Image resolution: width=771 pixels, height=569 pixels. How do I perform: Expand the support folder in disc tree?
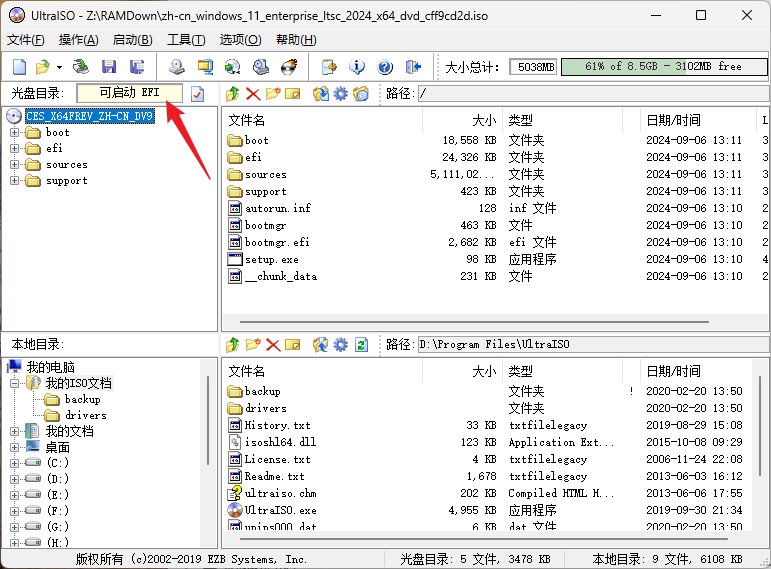14,181
